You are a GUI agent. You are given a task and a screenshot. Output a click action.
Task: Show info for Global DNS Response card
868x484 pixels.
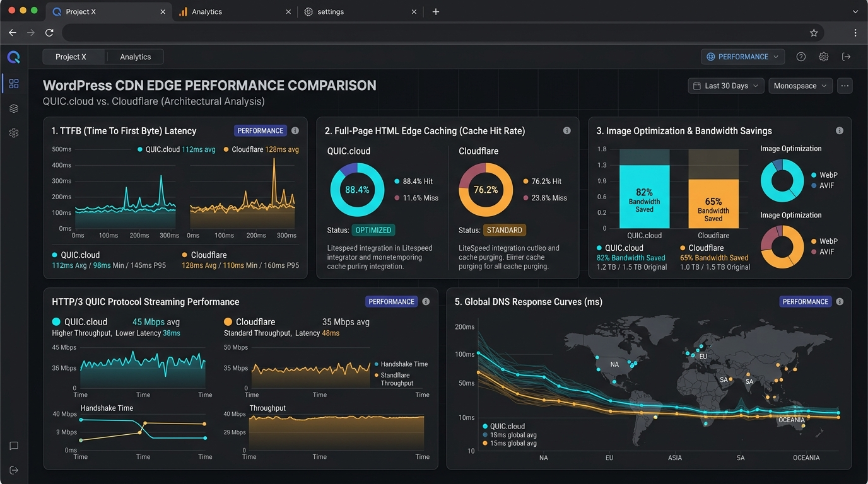pyautogui.click(x=840, y=301)
